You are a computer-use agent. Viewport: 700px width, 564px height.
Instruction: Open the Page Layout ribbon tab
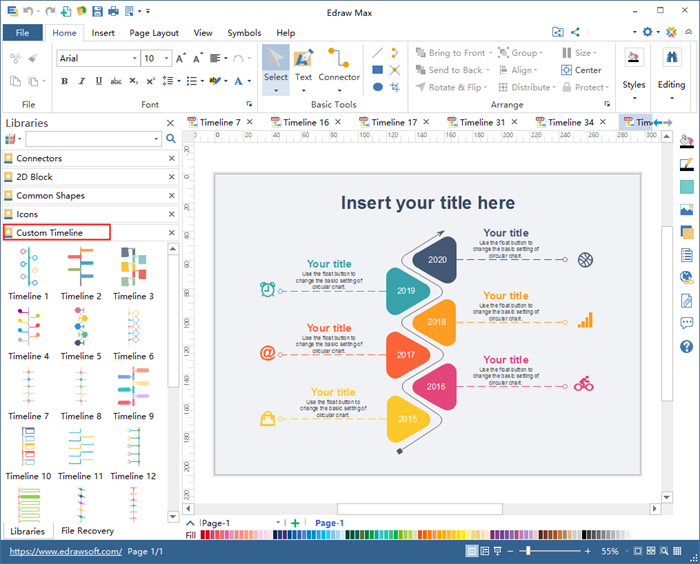tap(154, 33)
